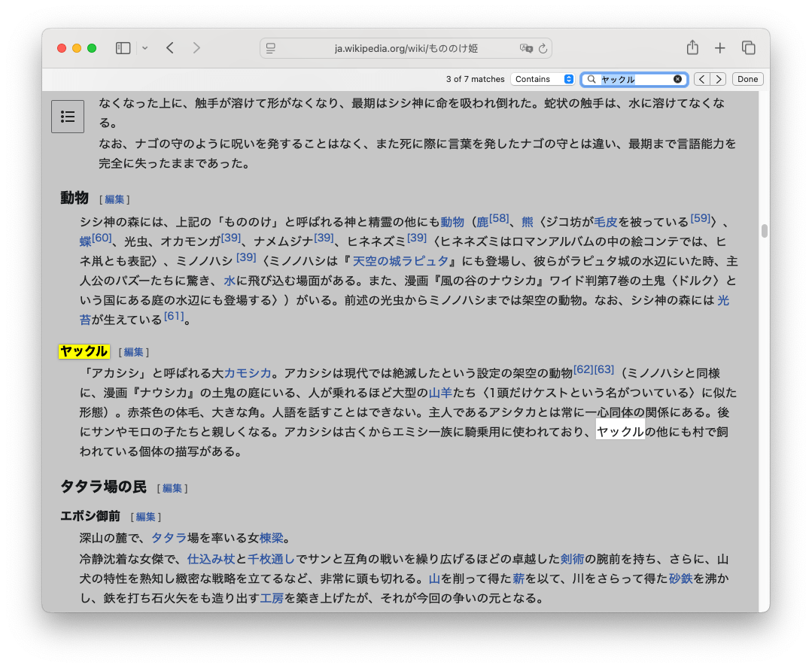The height and width of the screenshot is (668, 812).
Task: Go forward to next page
Action: [x=196, y=48]
